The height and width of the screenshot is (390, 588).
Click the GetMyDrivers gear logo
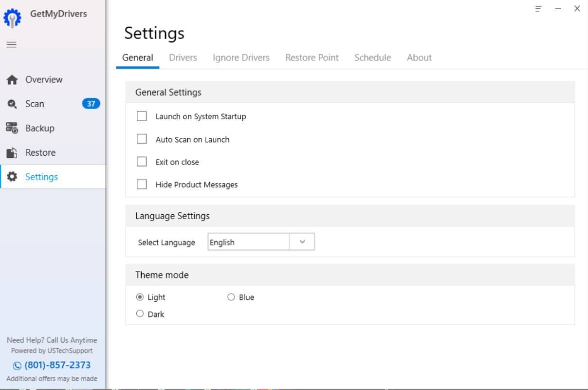[12, 18]
